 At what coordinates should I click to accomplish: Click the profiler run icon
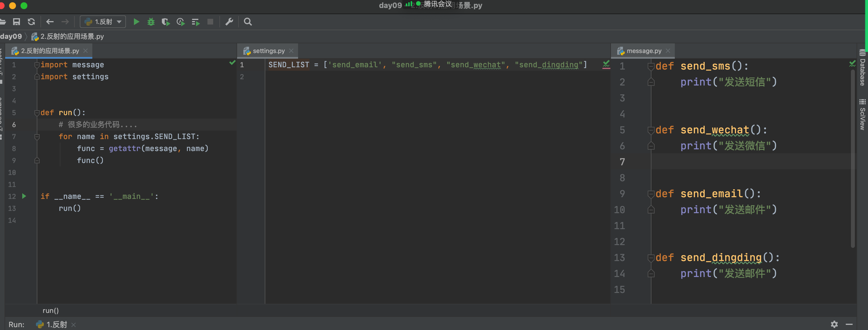(181, 22)
